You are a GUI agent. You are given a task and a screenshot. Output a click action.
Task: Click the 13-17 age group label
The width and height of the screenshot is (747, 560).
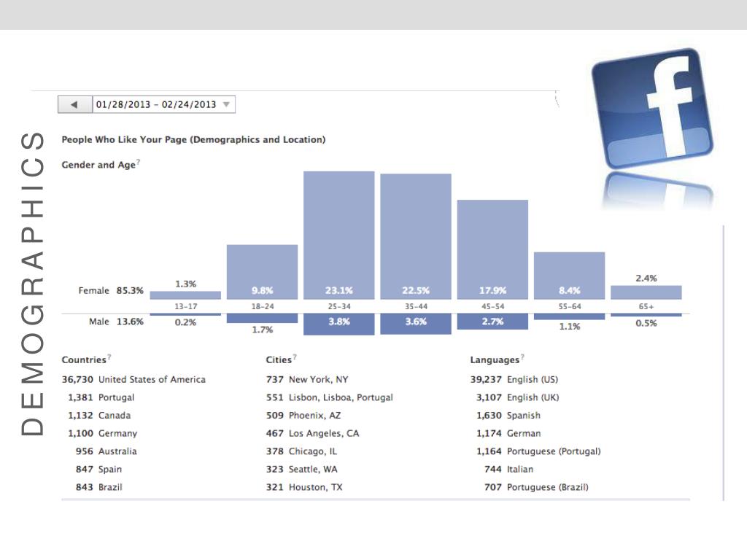tap(185, 307)
